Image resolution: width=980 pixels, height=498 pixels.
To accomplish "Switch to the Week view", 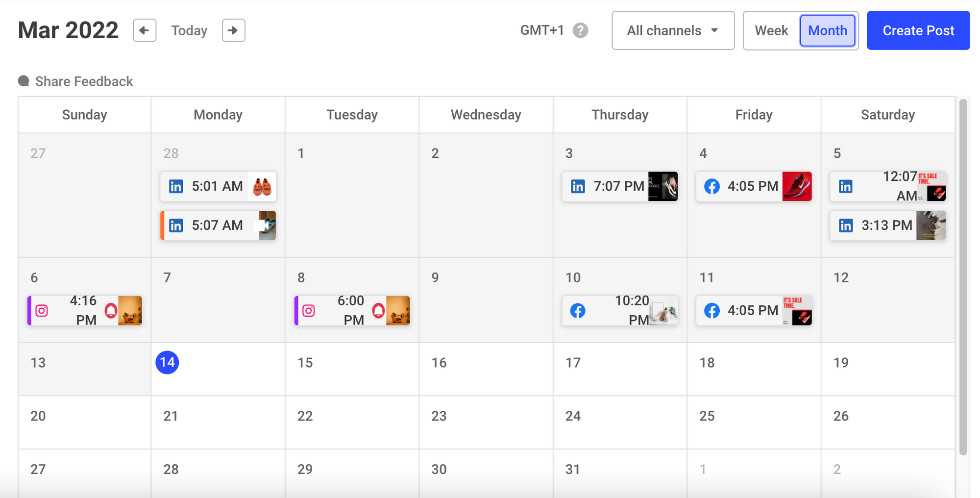I will point(772,30).
